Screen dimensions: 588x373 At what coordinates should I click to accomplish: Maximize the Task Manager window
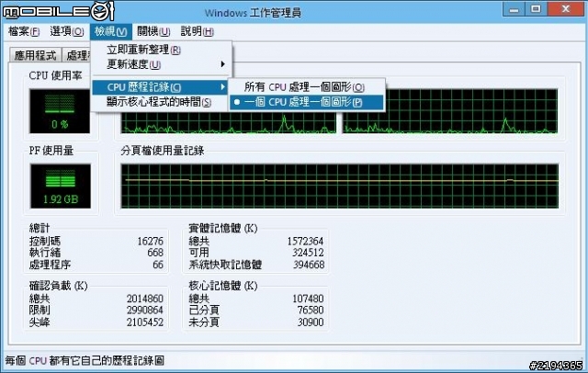[536, 9]
